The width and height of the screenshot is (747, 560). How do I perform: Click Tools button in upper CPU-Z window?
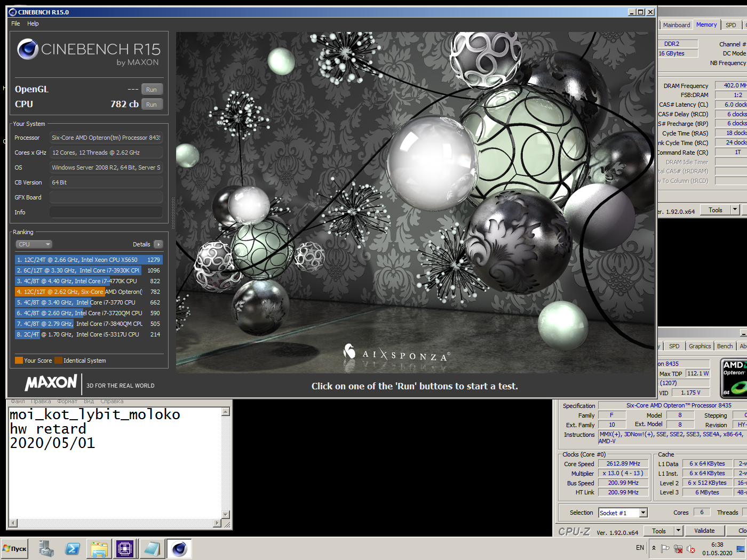[x=716, y=210]
